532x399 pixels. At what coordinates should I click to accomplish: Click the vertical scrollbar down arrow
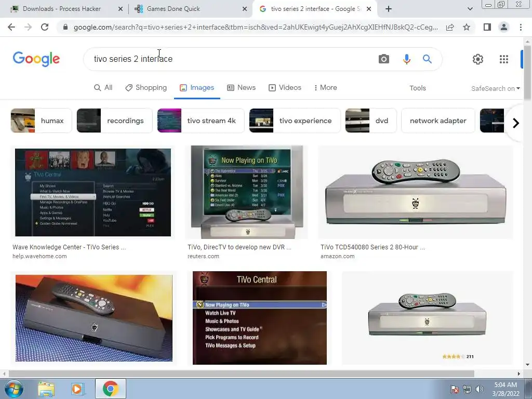pyautogui.click(x=527, y=365)
